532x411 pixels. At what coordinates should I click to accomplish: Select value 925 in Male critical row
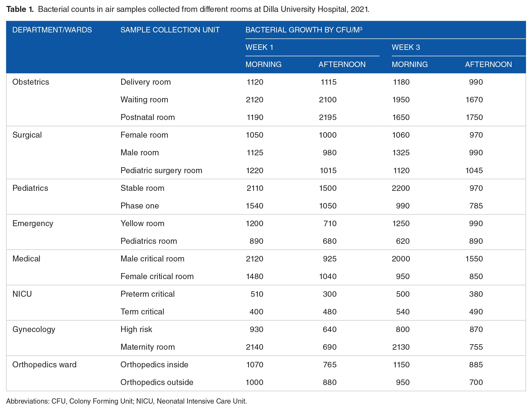tap(330, 259)
